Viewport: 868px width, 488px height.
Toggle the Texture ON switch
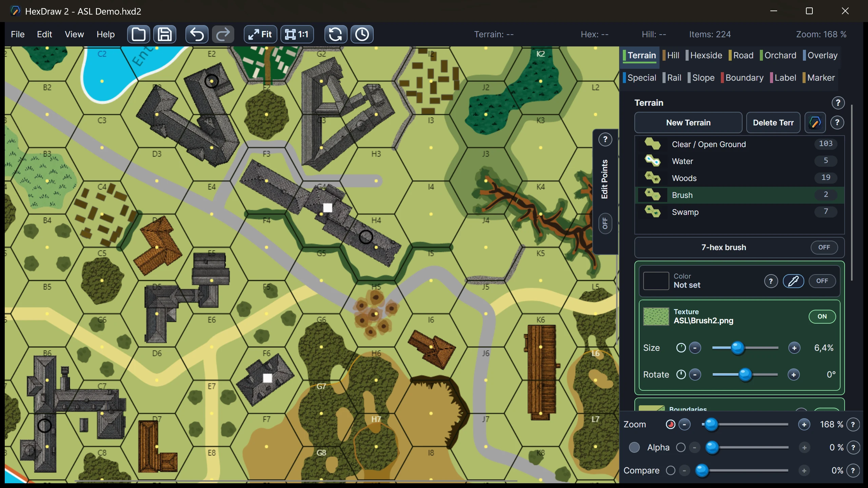tap(822, 317)
